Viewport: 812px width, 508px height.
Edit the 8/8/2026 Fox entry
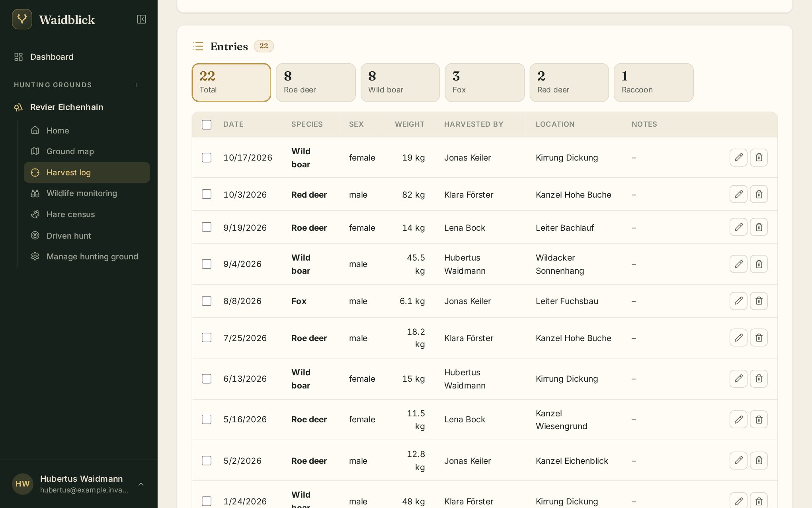(738, 301)
